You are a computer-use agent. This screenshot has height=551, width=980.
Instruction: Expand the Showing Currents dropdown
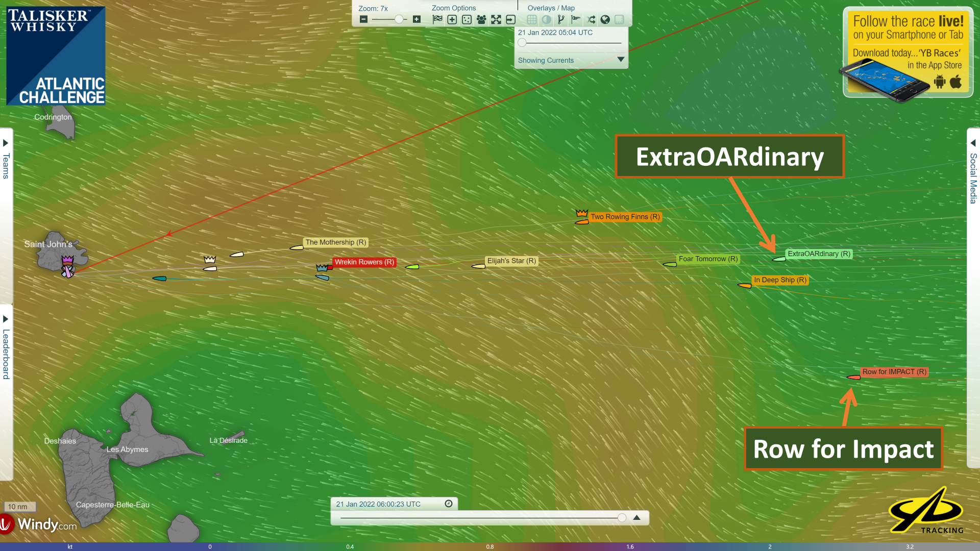(x=621, y=60)
